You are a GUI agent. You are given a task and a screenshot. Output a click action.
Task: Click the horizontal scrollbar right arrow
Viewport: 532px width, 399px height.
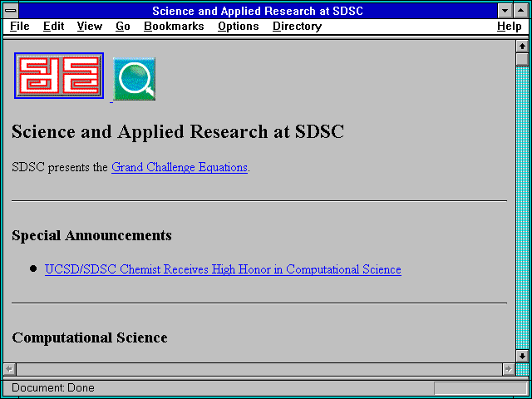click(x=509, y=369)
